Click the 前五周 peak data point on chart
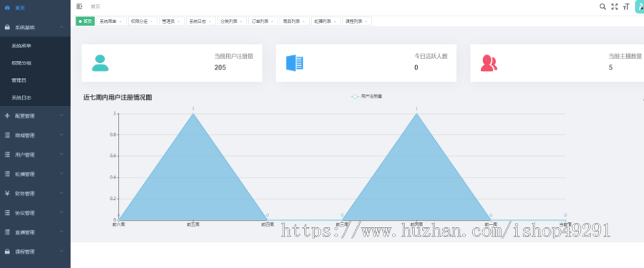Image resolution: width=644 pixels, height=268 pixels. pos(193,113)
